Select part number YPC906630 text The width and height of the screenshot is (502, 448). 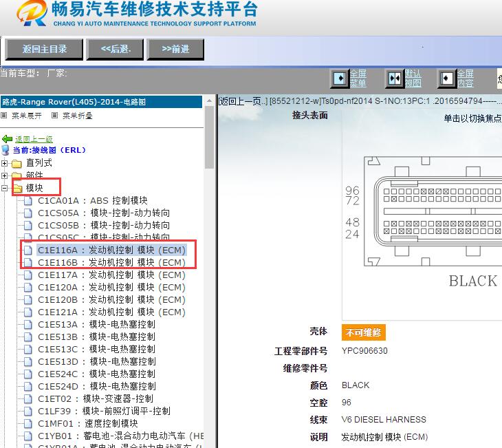pyautogui.click(x=364, y=351)
